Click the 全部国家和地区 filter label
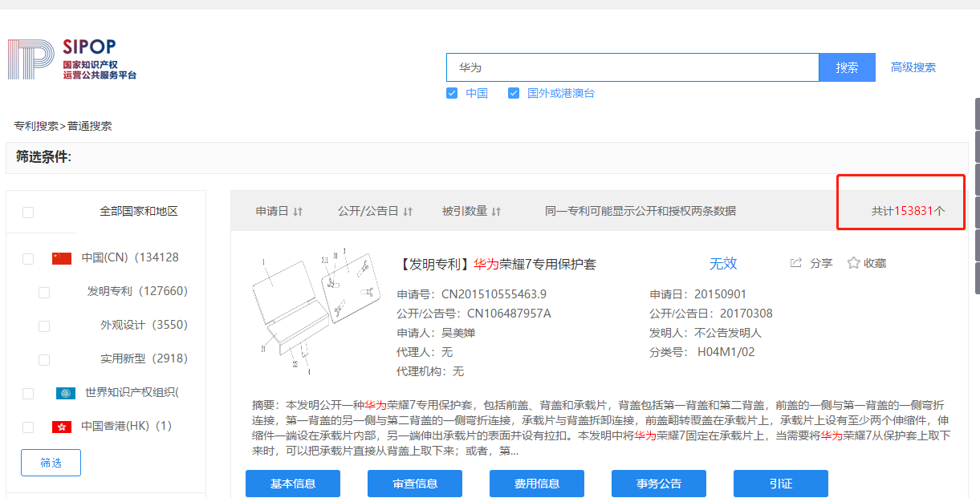Viewport: 980px width, 498px height. (x=139, y=212)
